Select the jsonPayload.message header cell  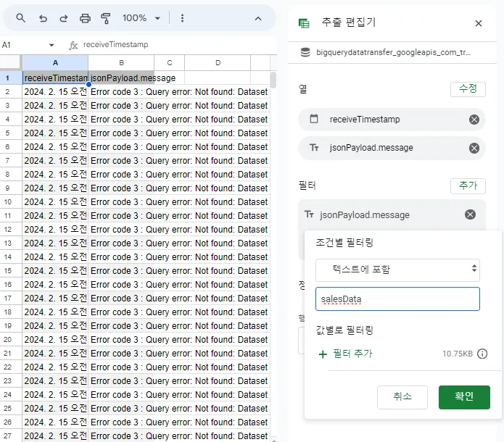pos(121,78)
